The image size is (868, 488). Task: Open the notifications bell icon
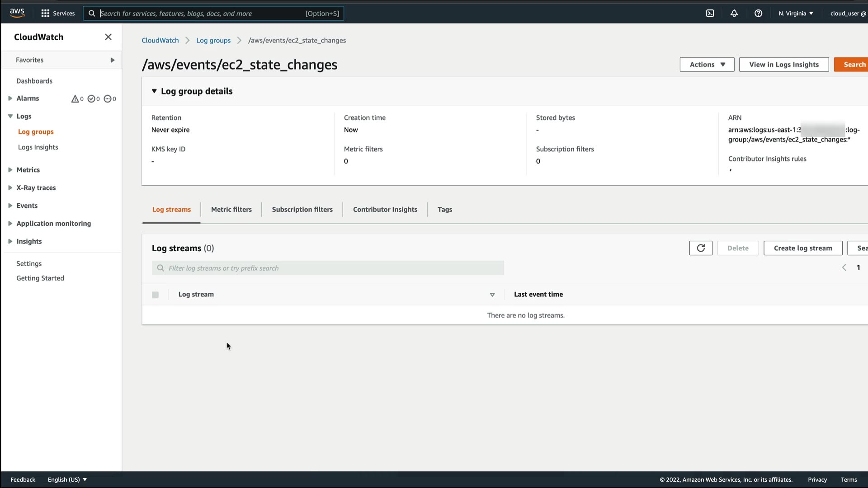[734, 14]
